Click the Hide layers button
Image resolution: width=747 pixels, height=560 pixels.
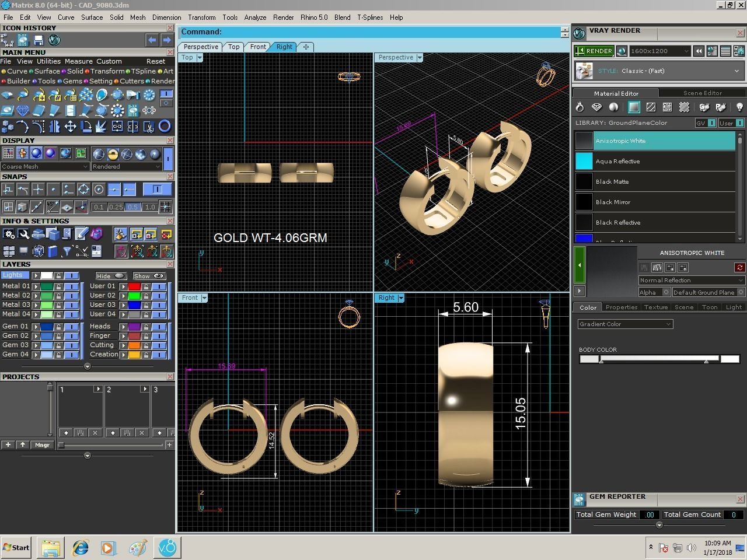coord(111,276)
